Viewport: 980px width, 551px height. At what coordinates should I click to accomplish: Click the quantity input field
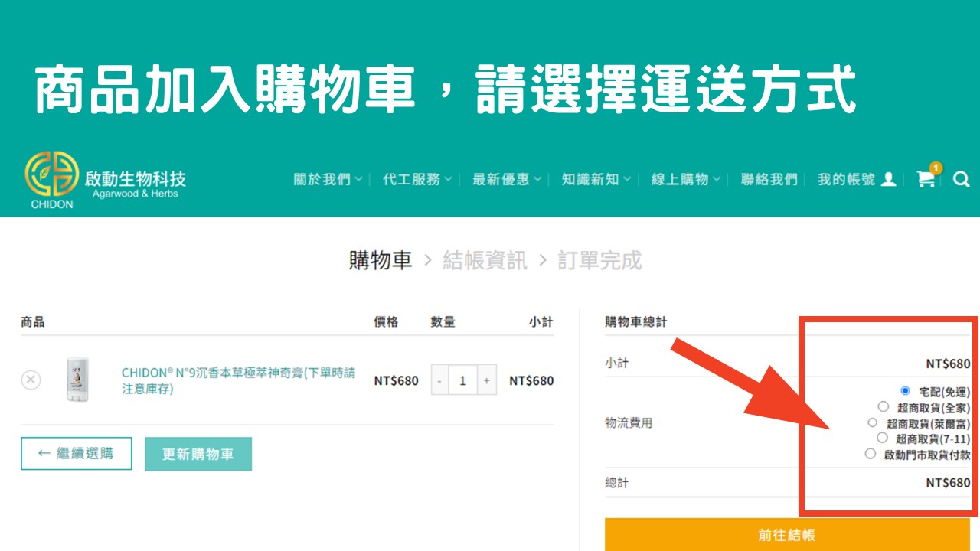click(x=462, y=380)
